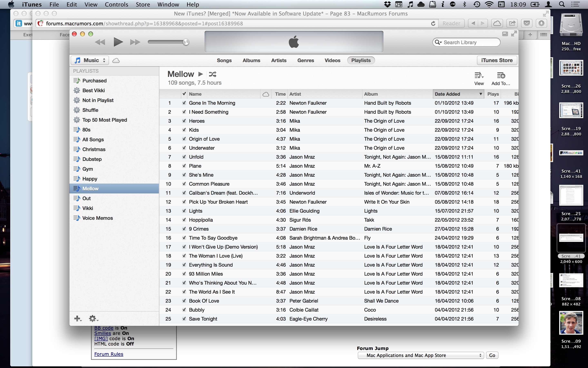Click the Time Machine menu bar icon
588x368 pixels.
point(477,4)
